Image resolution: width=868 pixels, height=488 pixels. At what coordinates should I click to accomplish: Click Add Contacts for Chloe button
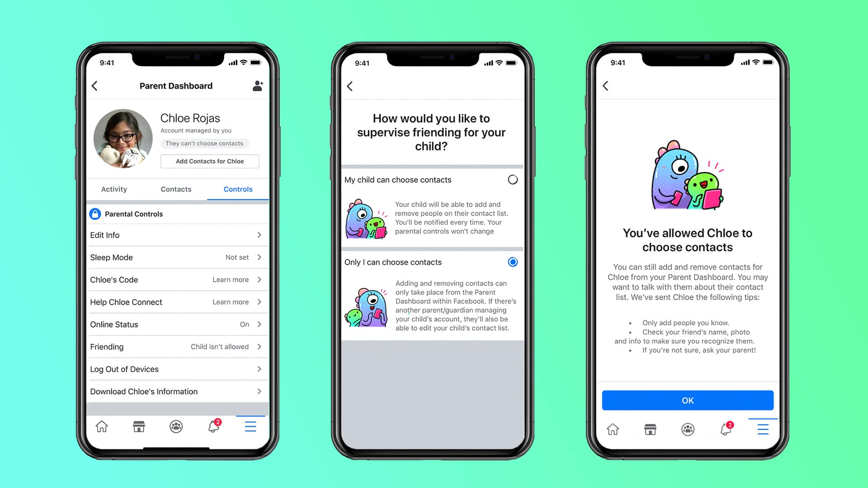pyautogui.click(x=209, y=161)
